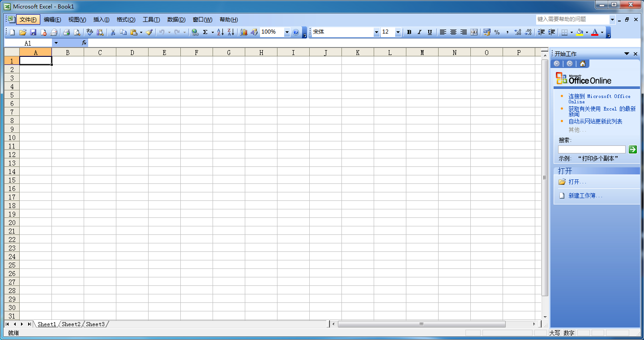Open the 插入(I) menu
Screen dimensions: 644x340
(x=101, y=20)
